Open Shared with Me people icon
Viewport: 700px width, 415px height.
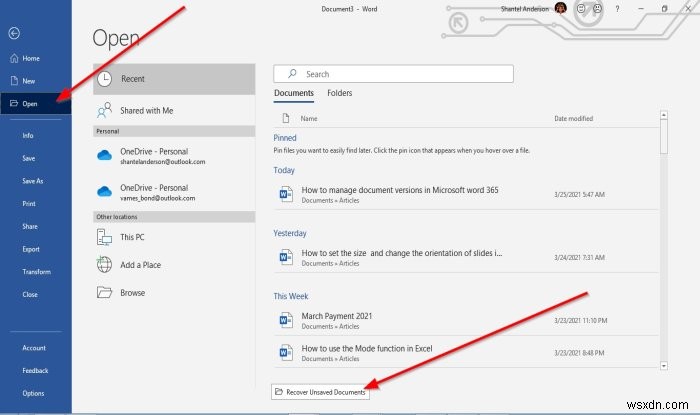click(104, 110)
